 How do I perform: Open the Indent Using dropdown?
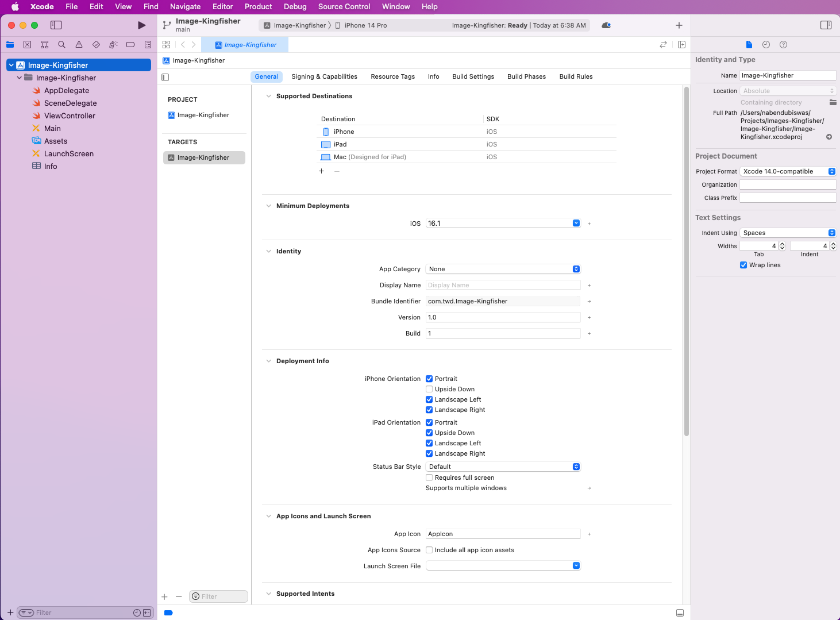tap(788, 233)
